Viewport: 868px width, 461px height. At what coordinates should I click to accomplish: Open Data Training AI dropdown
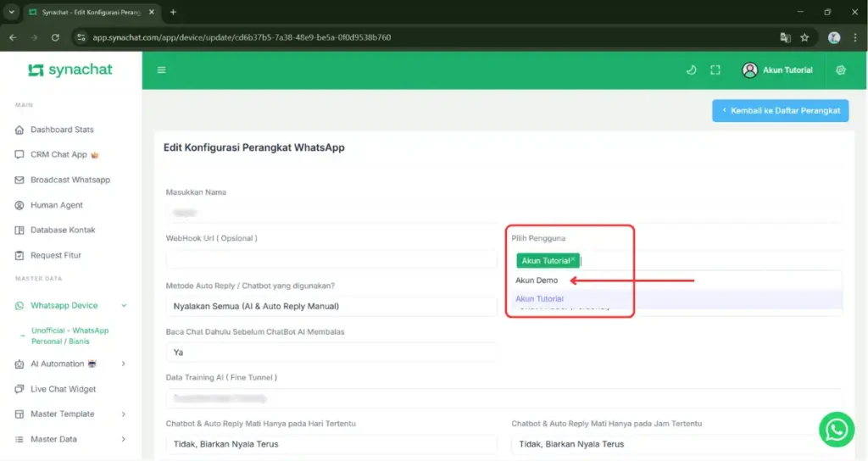[x=504, y=398]
